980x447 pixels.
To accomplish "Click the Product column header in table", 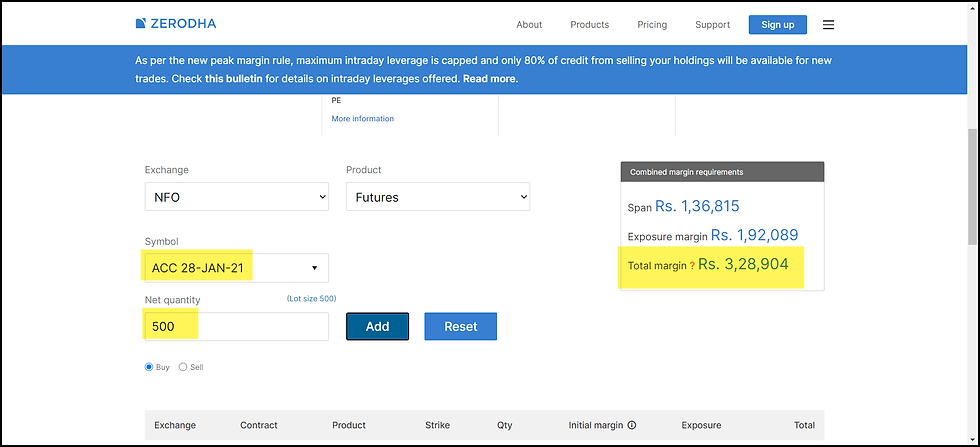I will (349, 425).
